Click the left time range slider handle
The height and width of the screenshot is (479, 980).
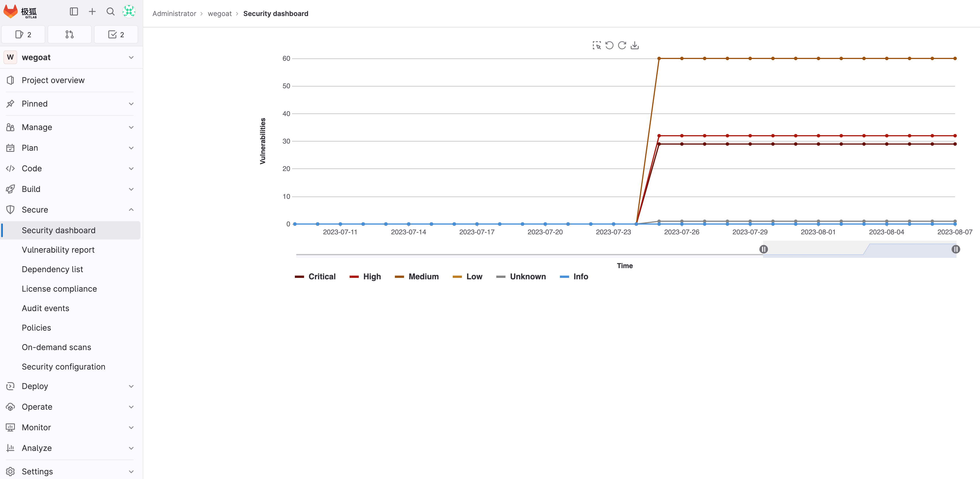[763, 249]
